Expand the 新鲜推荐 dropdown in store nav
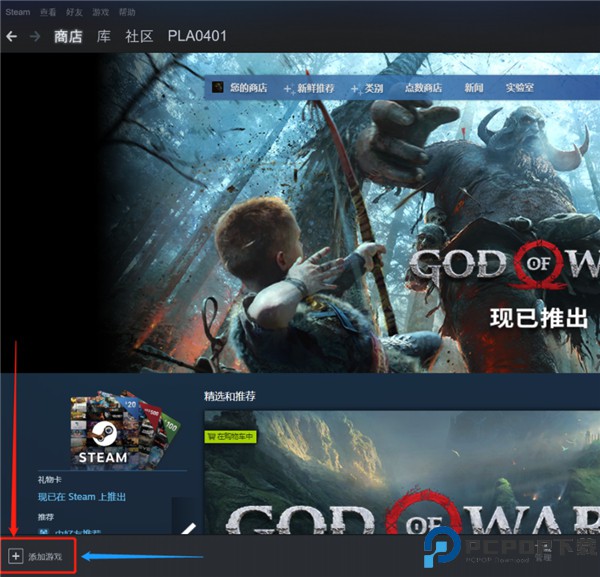 coord(311,88)
